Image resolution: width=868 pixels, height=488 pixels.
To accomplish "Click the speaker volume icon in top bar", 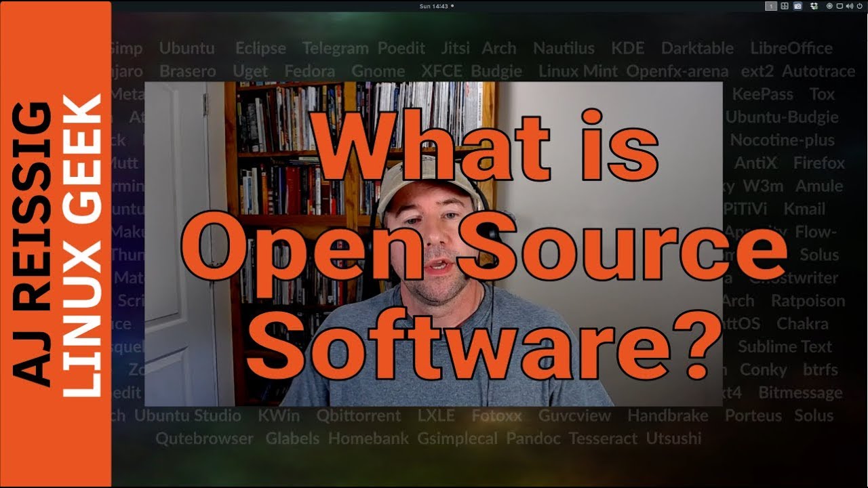I will pos(850,6).
